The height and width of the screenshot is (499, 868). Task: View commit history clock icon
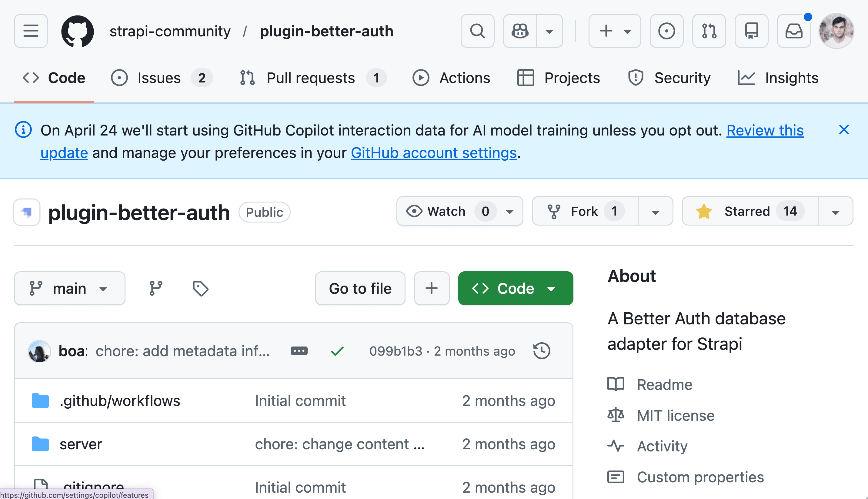(542, 351)
